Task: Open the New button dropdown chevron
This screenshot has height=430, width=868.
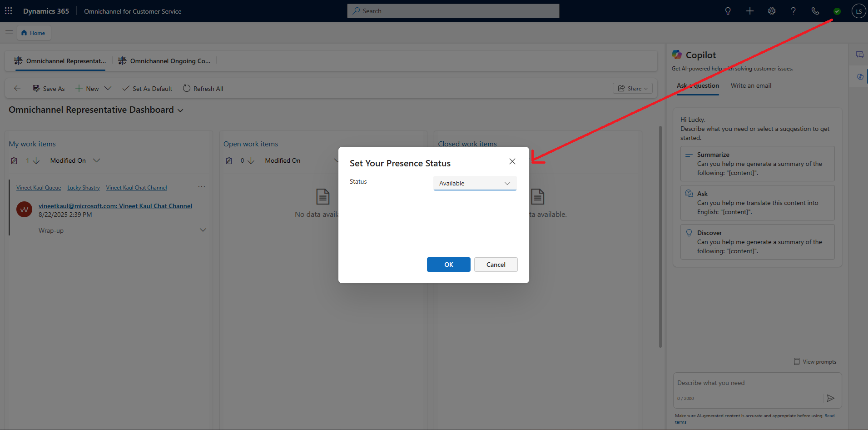Action: 108,88
